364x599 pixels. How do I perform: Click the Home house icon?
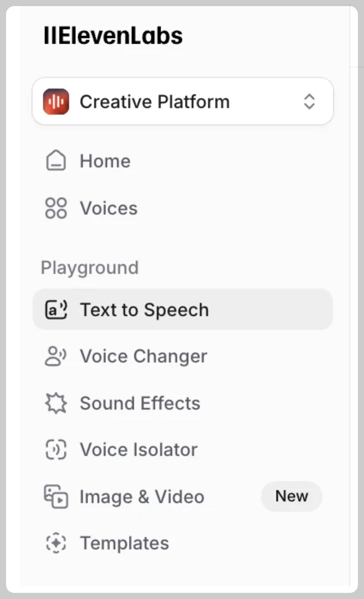point(56,161)
